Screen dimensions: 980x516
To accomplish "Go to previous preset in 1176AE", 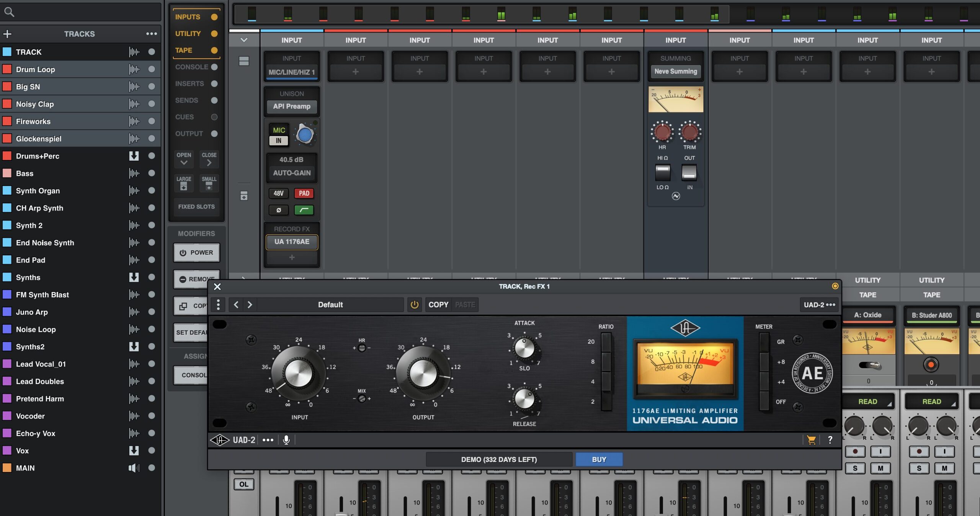I will coord(236,305).
